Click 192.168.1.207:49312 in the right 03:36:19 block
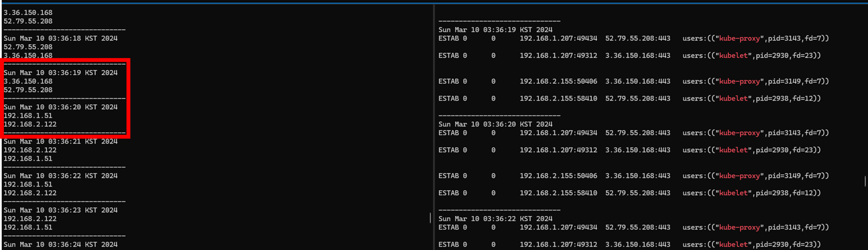Viewport: 868px width, 250px height. (x=559, y=56)
